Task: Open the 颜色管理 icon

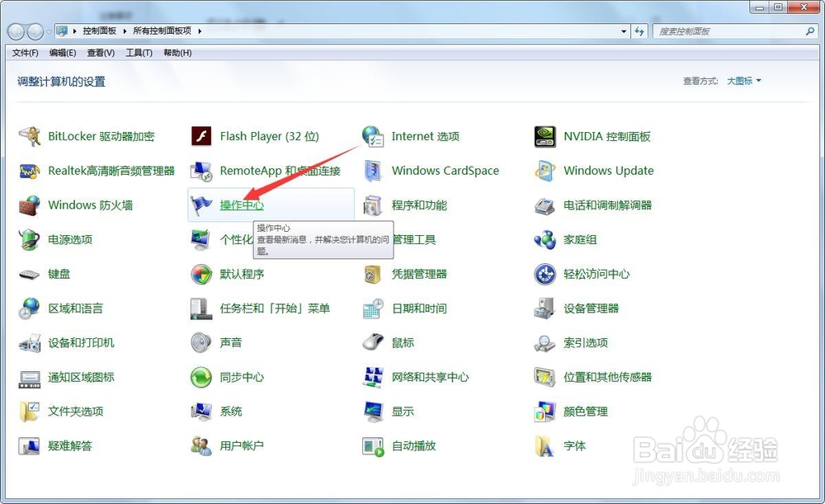Action: click(544, 412)
